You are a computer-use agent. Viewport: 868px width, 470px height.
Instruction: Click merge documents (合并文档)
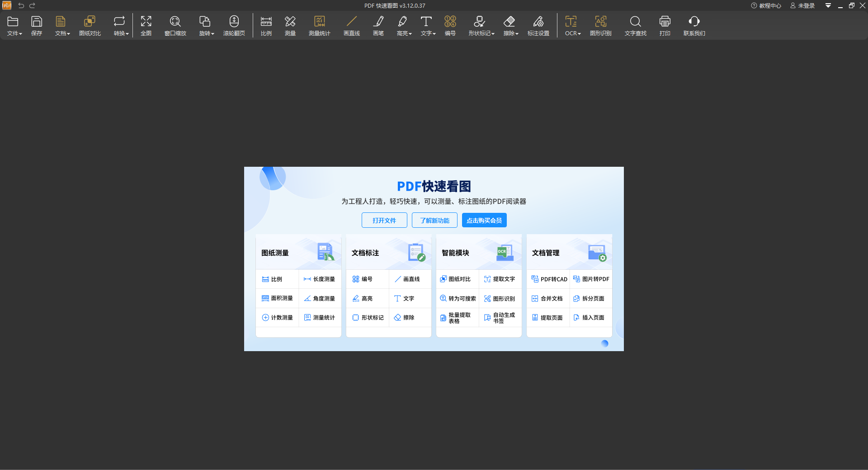coord(548,298)
